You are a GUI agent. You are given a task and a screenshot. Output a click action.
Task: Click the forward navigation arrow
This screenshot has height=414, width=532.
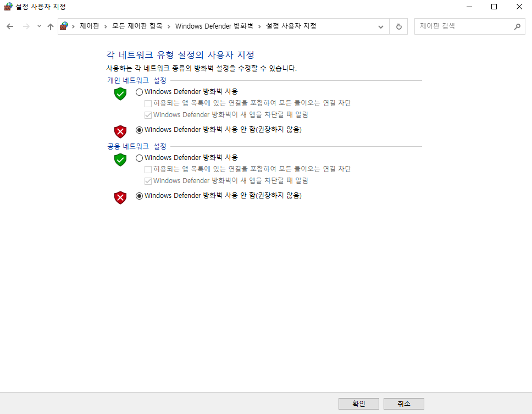coord(26,26)
